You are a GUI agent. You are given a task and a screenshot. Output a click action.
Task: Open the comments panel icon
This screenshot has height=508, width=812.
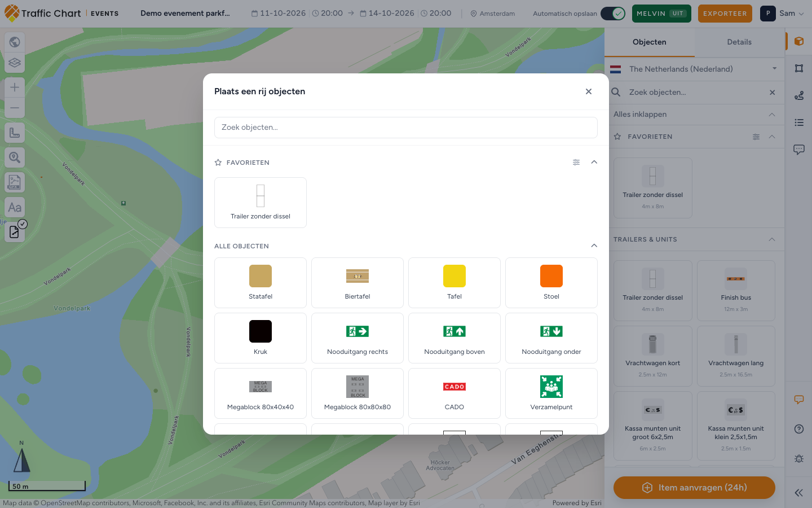[x=799, y=150]
